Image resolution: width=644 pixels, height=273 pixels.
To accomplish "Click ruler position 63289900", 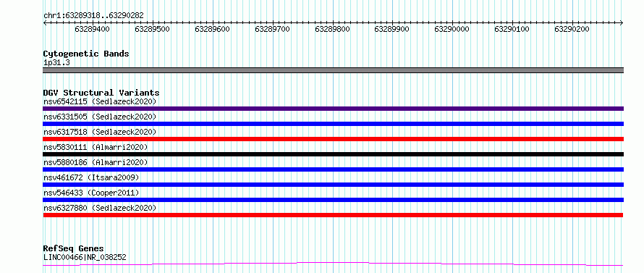I will [x=391, y=29].
